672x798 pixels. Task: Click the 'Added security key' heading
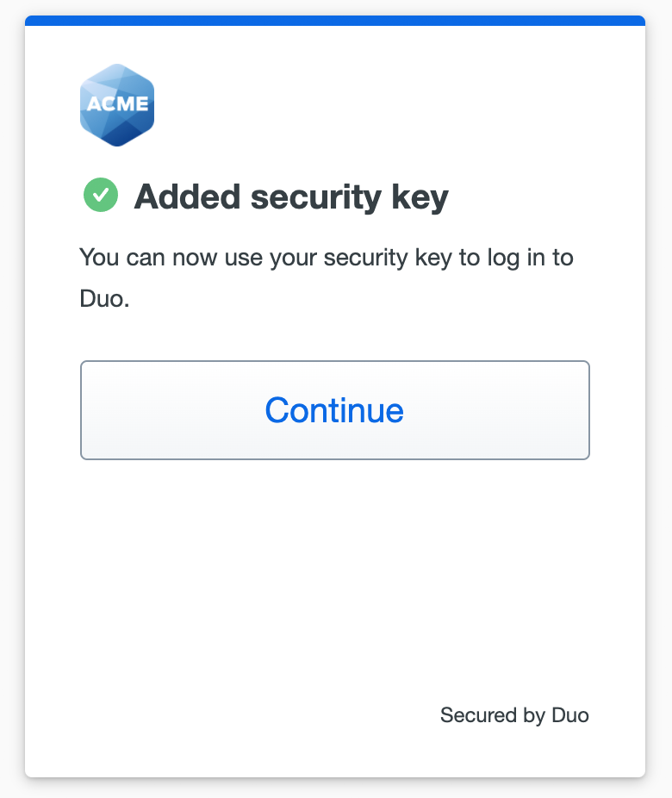291,197
